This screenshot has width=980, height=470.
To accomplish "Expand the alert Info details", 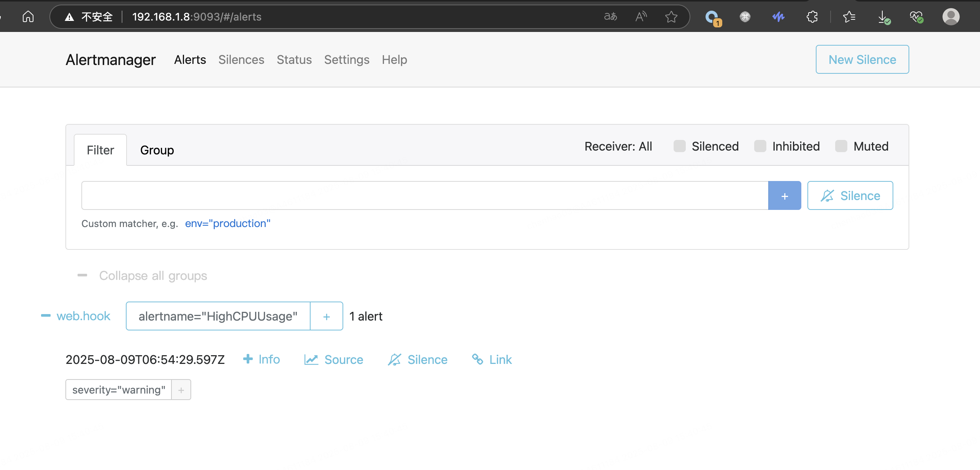I will pos(262,359).
